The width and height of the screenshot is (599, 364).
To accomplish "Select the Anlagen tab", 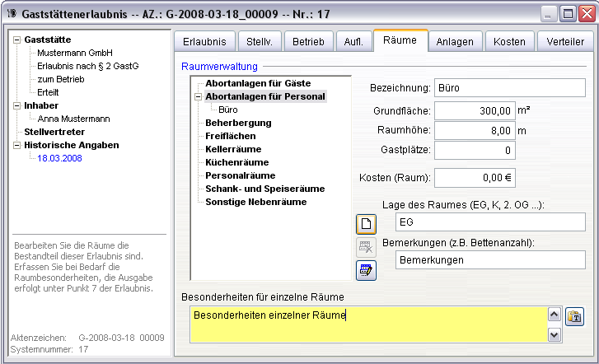I will point(454,41).
